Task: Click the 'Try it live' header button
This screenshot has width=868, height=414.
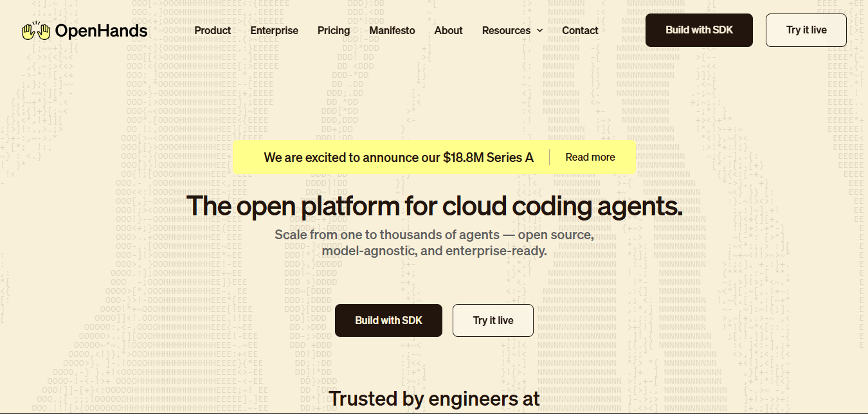Action: [806, 30]
